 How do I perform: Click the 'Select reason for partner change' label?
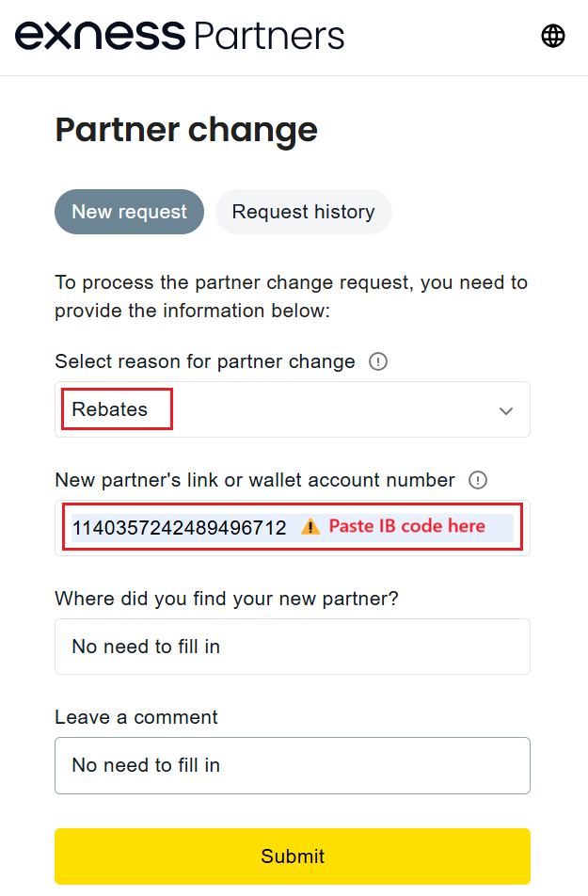coord(205,361)
